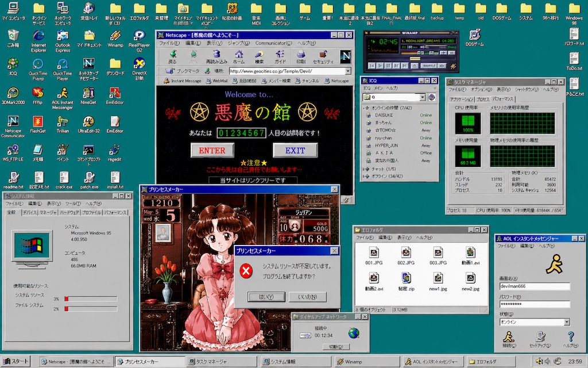Click the Netscape N logo throbber

tap(345, 57)
